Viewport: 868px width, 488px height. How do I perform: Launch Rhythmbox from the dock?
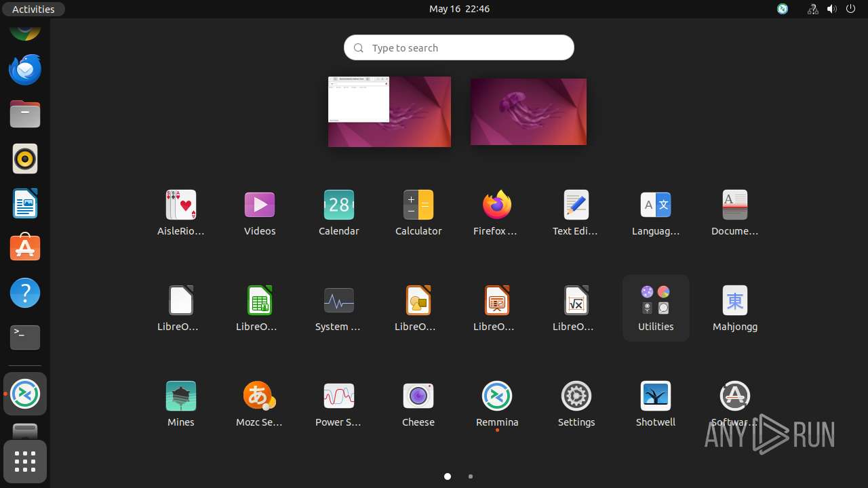click(25, 159)
